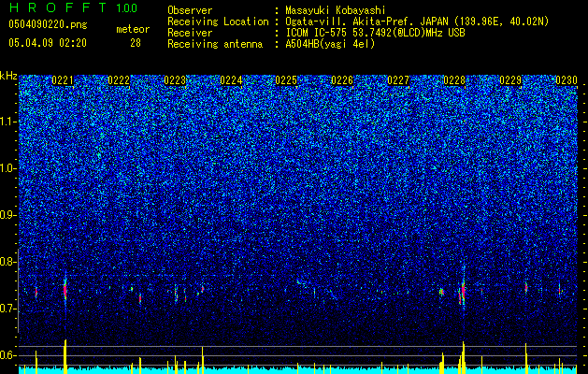
Task: Click the 0221 time marker label
Action: pos(63,80)
